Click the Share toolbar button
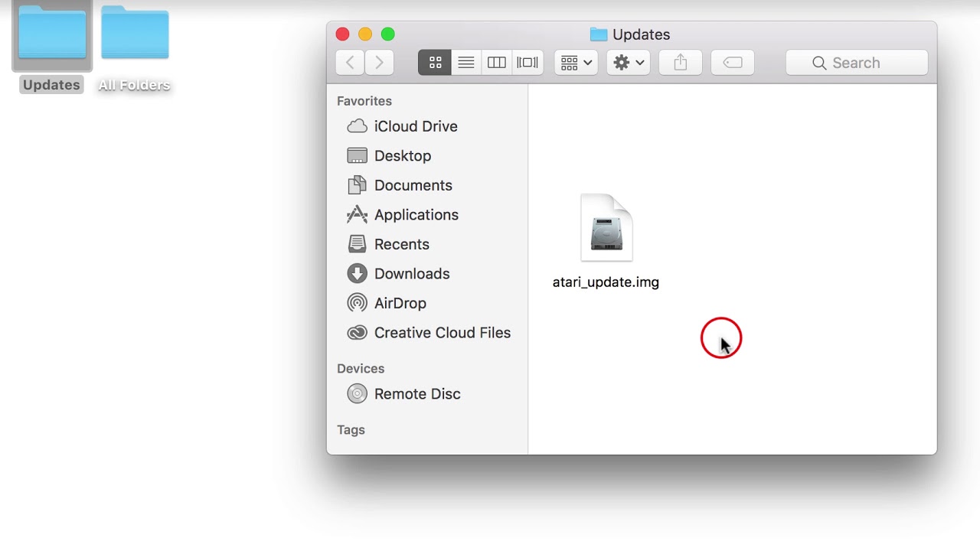Screen dimensions: 980x551 (681, 63)
